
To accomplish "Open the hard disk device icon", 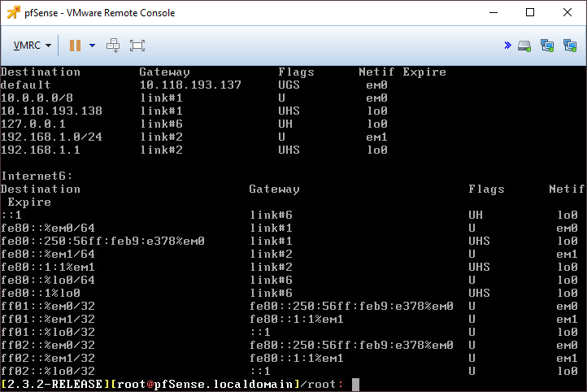I will coord(524,46).
